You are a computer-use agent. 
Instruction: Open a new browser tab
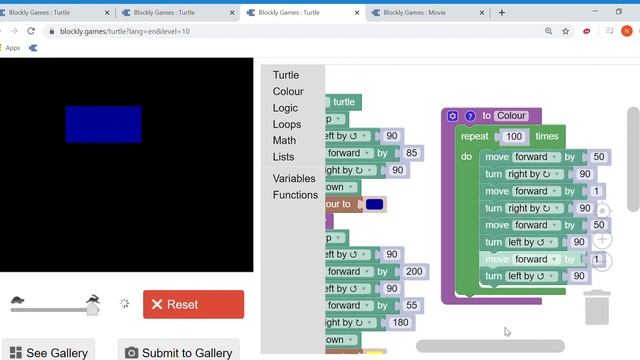click(x=502, y=13)
